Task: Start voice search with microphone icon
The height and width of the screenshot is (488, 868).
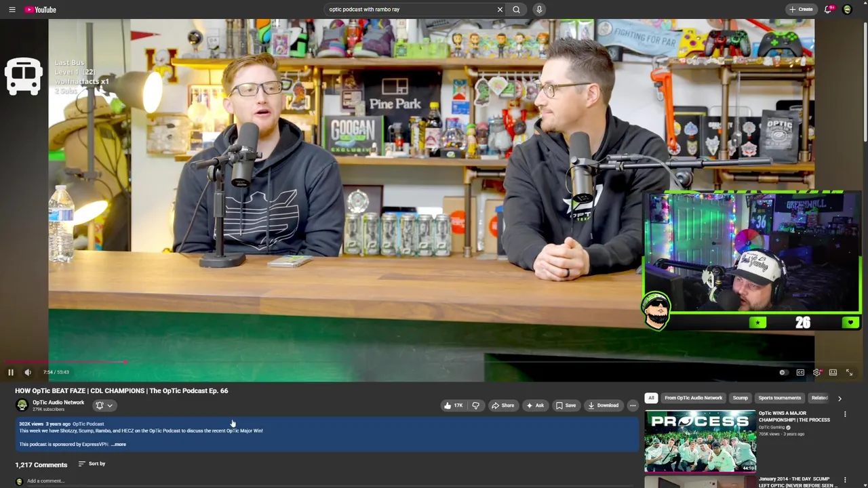Action: click(x=539, y=9)
